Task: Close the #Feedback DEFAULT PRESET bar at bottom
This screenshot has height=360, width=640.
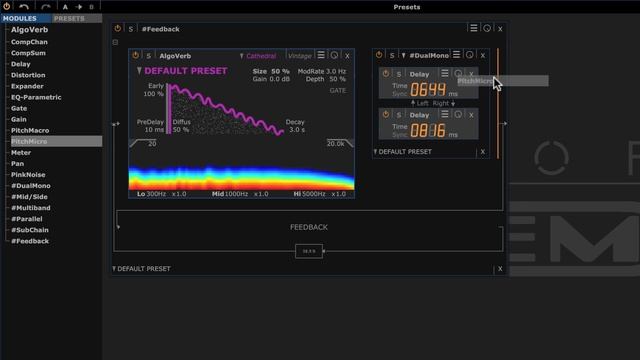Action: click(x=500, y=269)
